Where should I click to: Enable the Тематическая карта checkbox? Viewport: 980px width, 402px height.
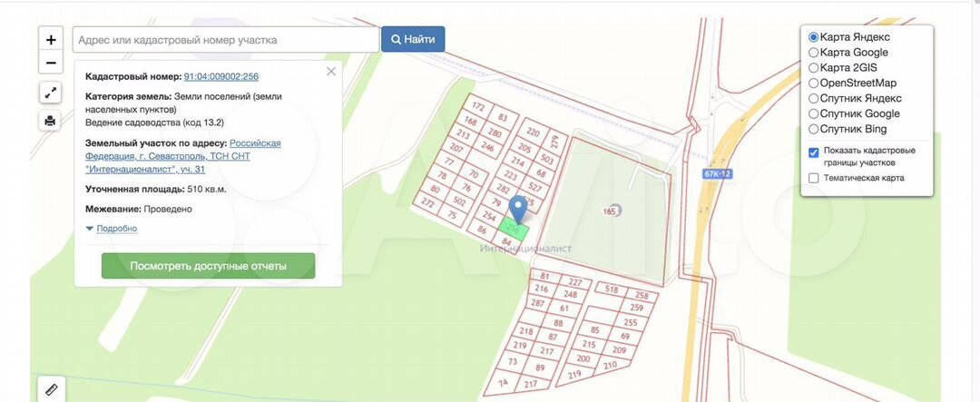point(813,178)
